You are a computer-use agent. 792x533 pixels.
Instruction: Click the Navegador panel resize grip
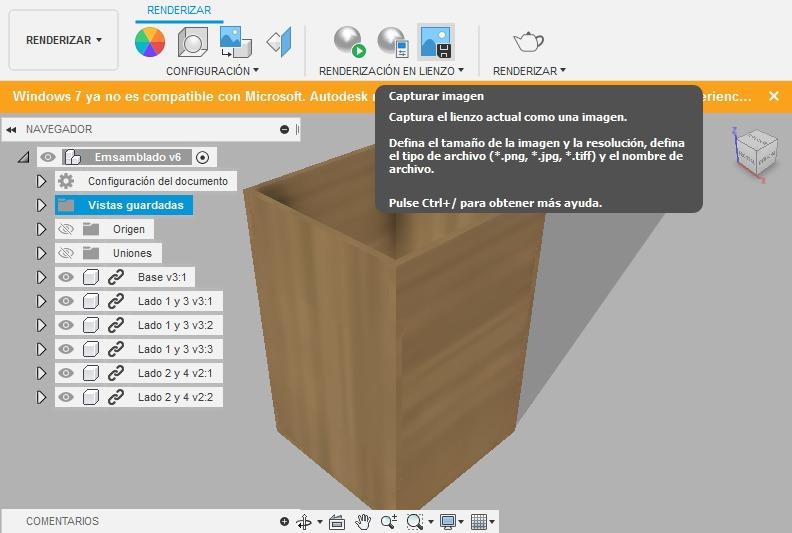tap(298, 130)
